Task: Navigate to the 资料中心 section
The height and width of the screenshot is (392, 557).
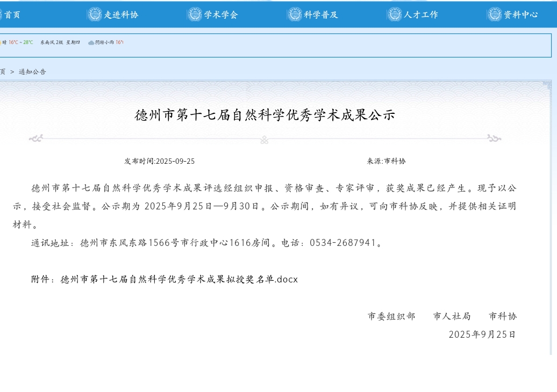Action: click(x=520, y=14)
